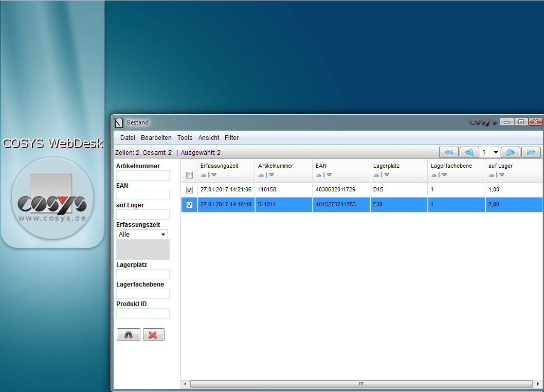This screenshot has width=544, height=392.
Task: Sort auf Lager column ascending
Action: pyautogui.click(x=492, y=175)
